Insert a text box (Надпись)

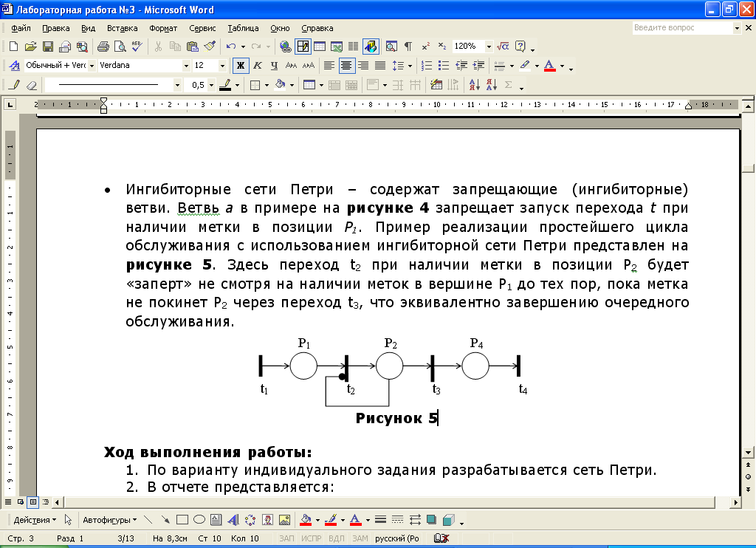pyautogui.click(x=216, y=520)
